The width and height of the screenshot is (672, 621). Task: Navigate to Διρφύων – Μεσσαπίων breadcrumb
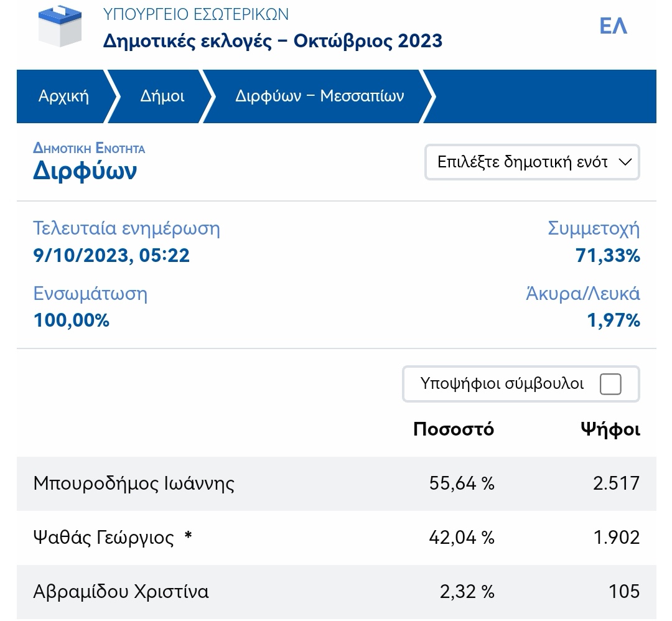(319, 96)
